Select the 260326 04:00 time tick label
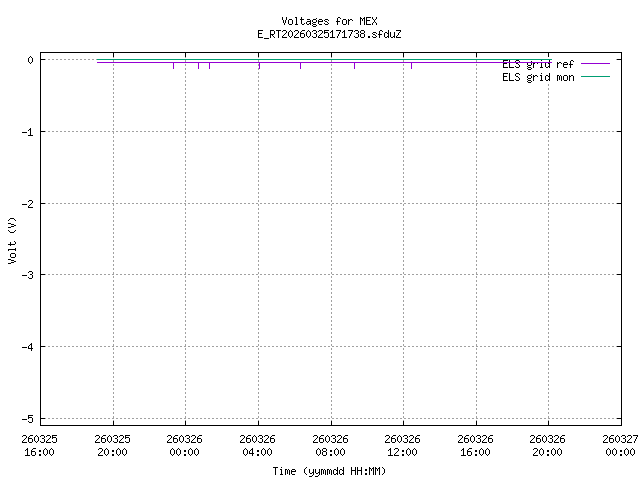 click(x=258, y=444)
